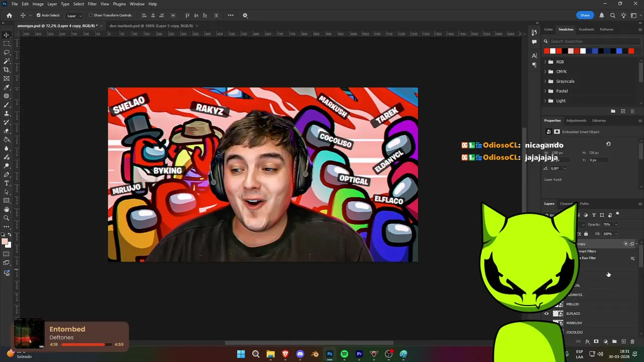Toggle filter for type layers
Image resolution: width=644 pixels, height=362 pixels.
pyautogui.click(x=594, y=215)
